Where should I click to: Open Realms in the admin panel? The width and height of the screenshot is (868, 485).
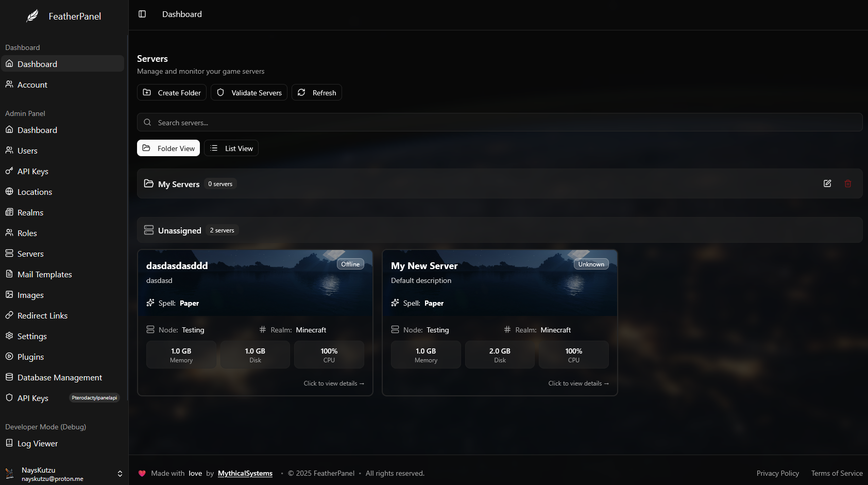click(30, 212)
